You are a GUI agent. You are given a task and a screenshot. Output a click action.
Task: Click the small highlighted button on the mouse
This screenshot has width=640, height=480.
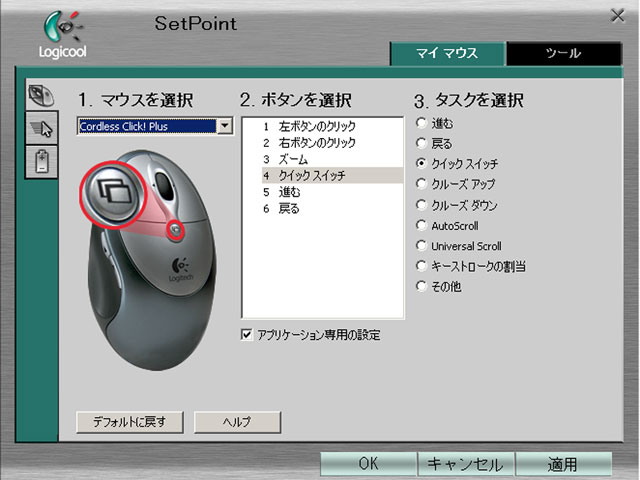tap(176, 230)
